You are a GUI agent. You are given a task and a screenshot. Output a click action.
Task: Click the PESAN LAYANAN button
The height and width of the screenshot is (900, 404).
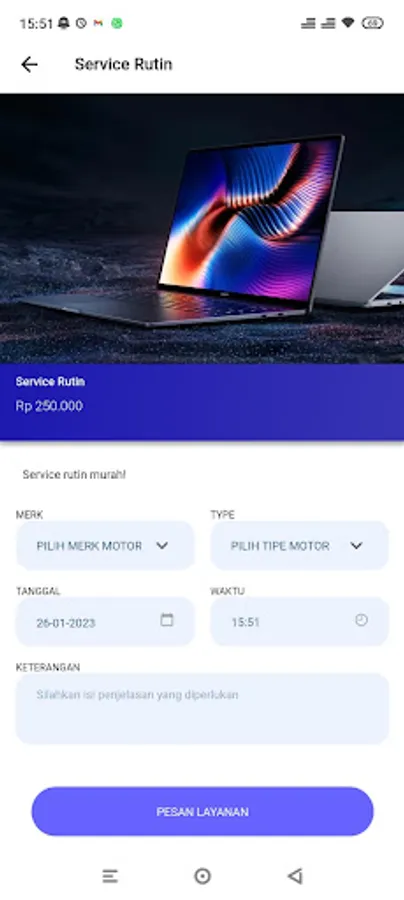click(x=202, y=812)
